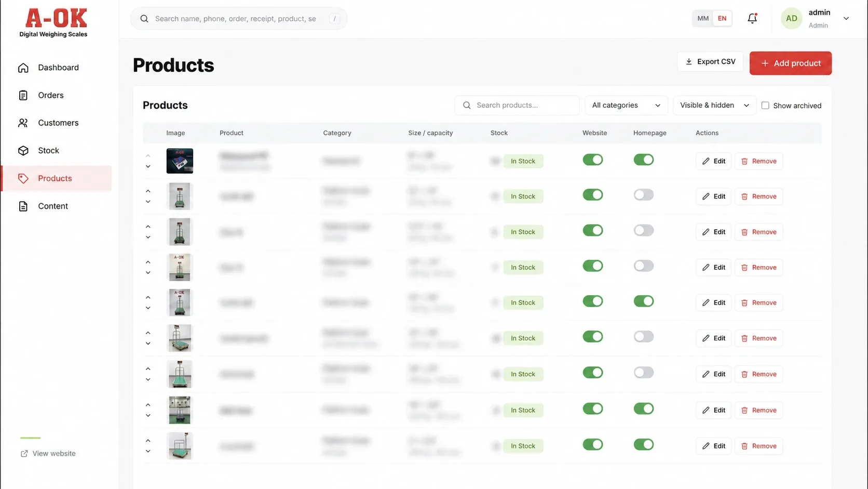Click the Category column header
868x489 pixels.
click(x=337, y=133)
